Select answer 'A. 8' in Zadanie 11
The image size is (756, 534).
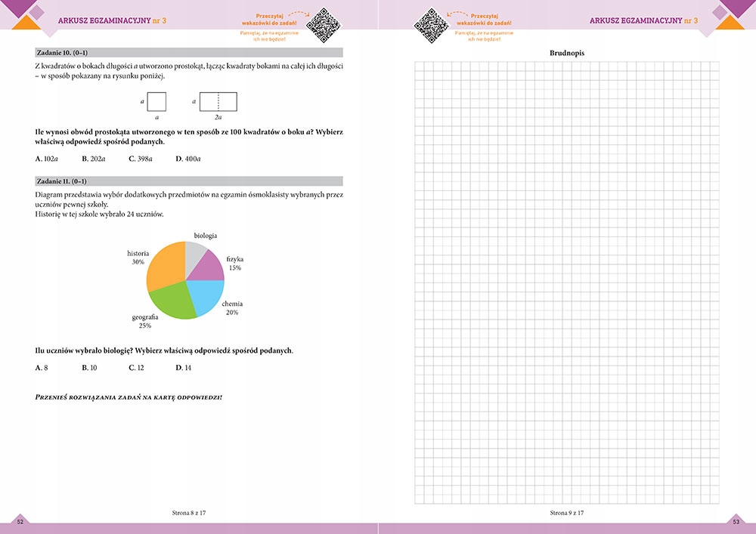click(42, 367)
